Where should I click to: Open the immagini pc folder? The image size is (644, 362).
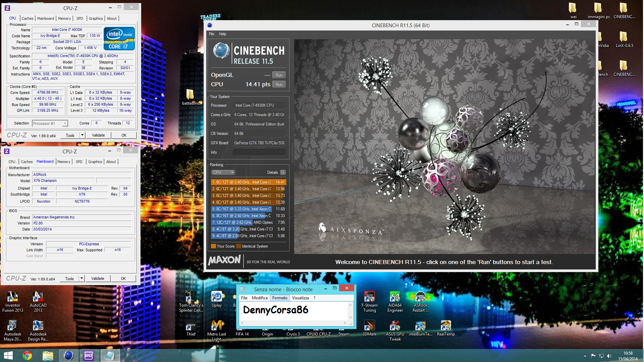click(599, 10)
